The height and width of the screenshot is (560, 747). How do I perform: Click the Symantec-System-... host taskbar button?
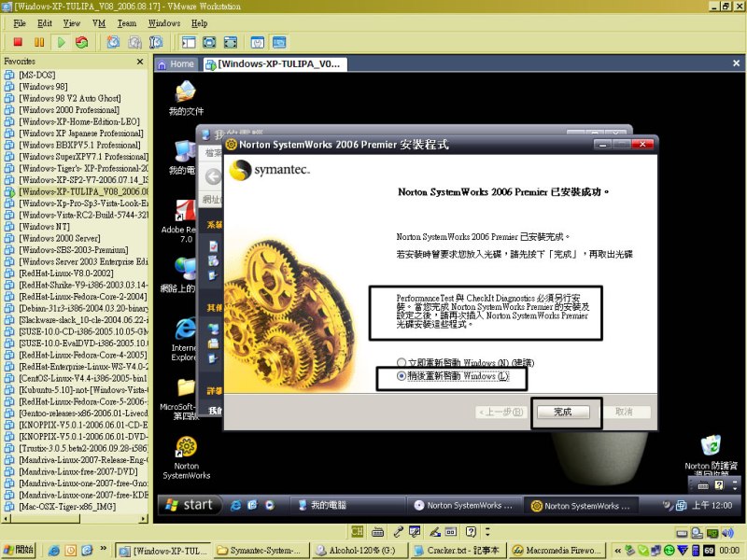click(261, 551)
